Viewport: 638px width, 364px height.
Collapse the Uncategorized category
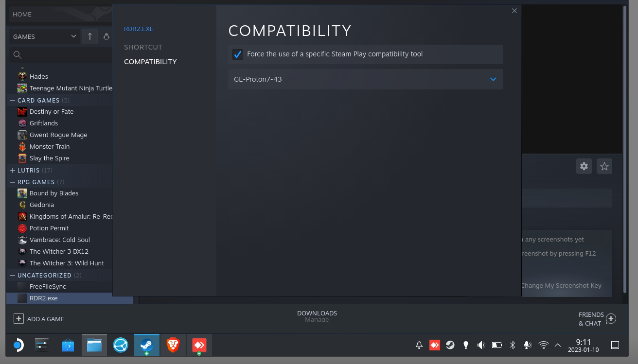pyautogui.click(x=13, y=276)
